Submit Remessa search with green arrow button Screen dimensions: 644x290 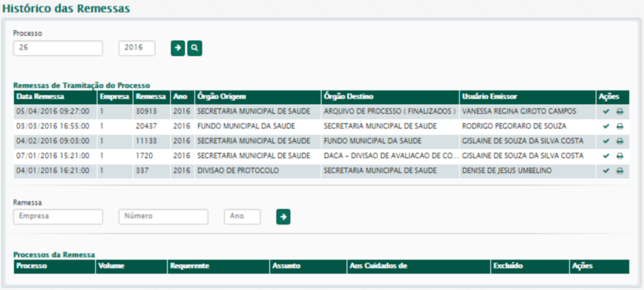(x=283, y=217)
